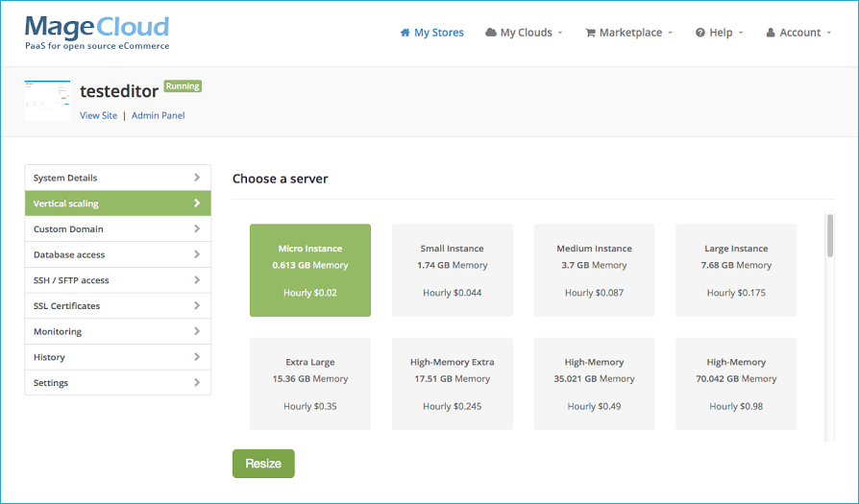Screen dimensions: 859x504
Task: Open the My Stores navigation link
Action: click(432, 33)
